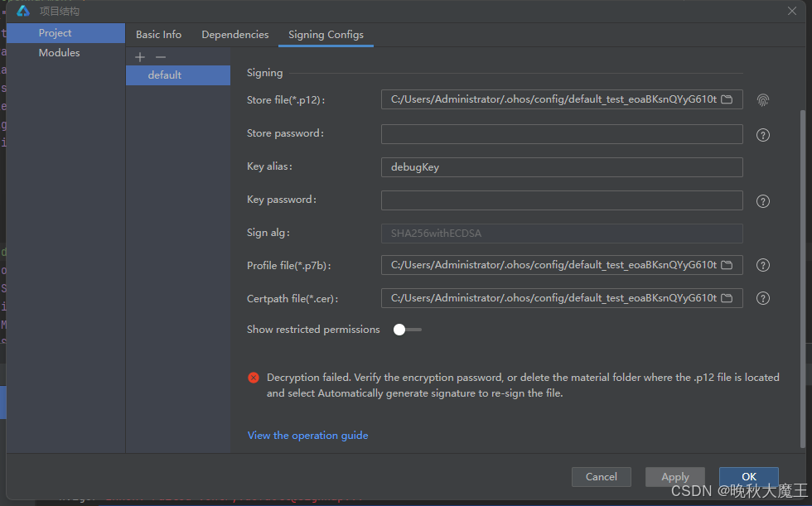
Task: Select the Signing Configs tab
Action: pyautogui.click(x=326, y=35)
